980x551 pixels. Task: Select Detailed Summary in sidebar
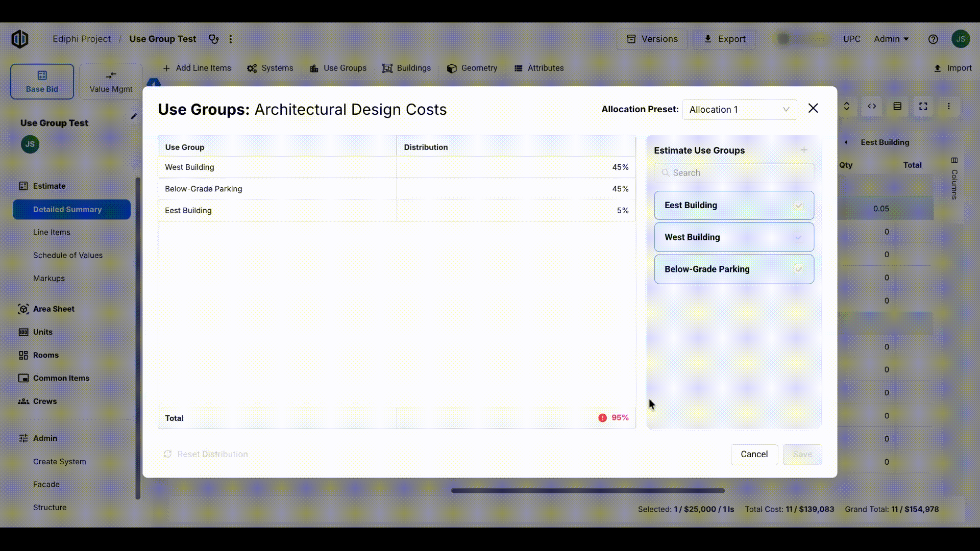[71, 210]
